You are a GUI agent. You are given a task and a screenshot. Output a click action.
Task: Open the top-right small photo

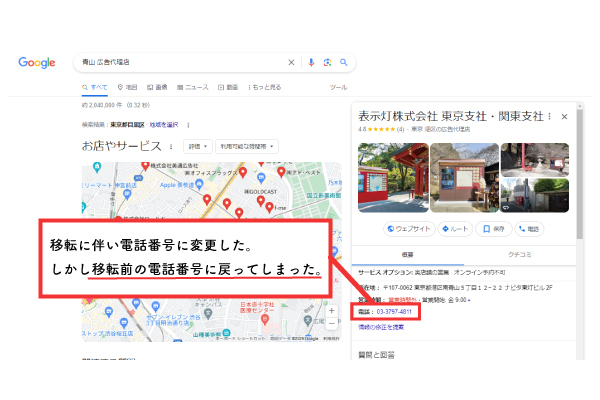(535, 160)
